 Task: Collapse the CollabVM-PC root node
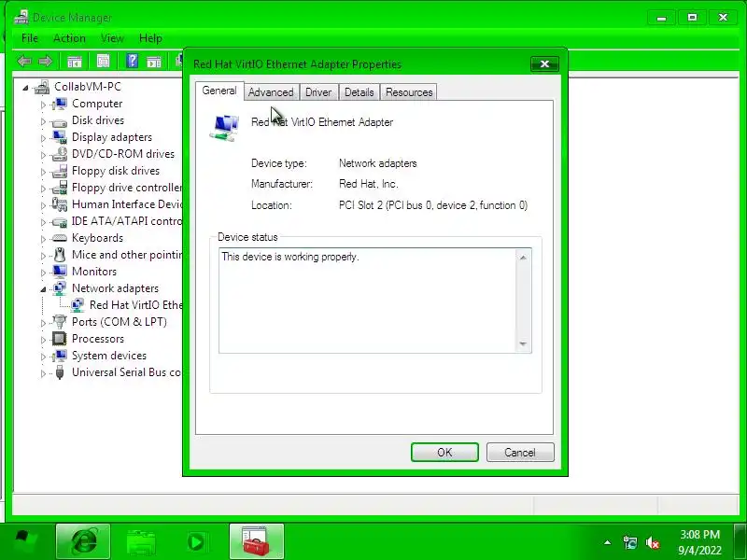coord(26,88)
